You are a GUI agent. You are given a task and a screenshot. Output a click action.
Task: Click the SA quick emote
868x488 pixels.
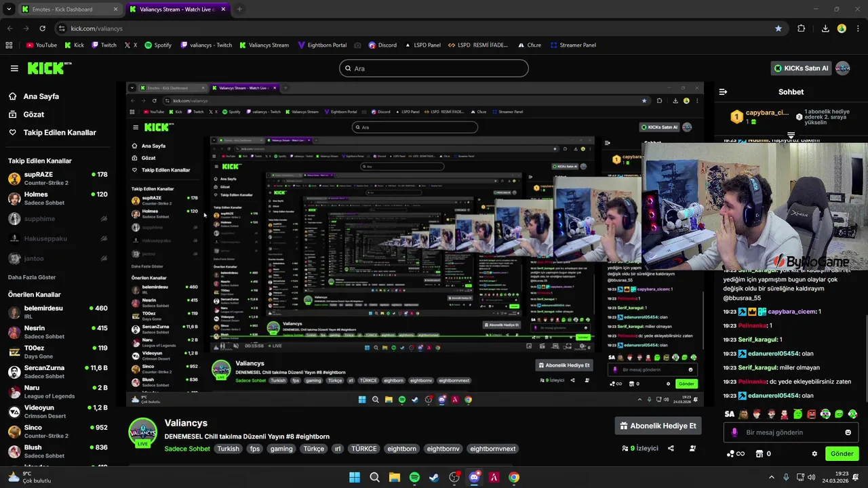click(730, 414)
